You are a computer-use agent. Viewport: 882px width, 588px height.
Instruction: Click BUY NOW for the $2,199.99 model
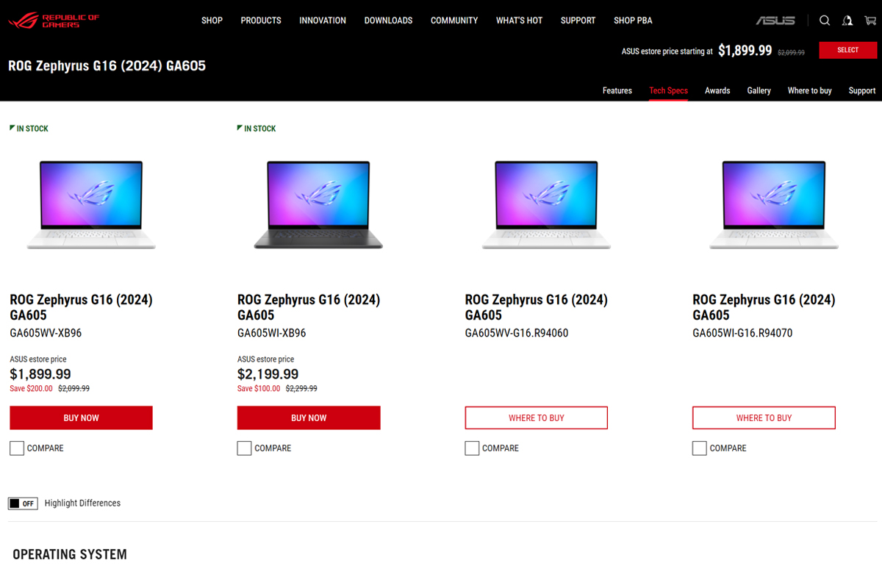tap(309, 417)
